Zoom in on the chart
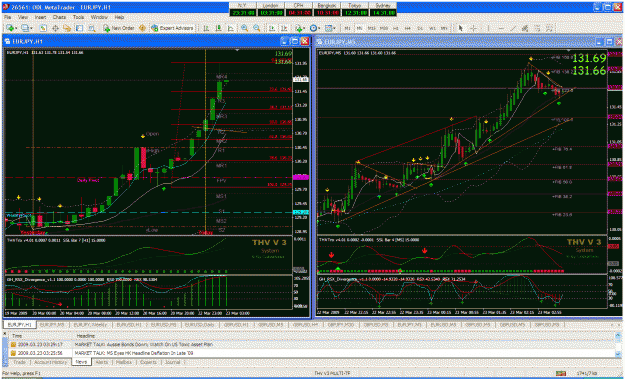Screen dimensions: 625x379 (244, 28)
